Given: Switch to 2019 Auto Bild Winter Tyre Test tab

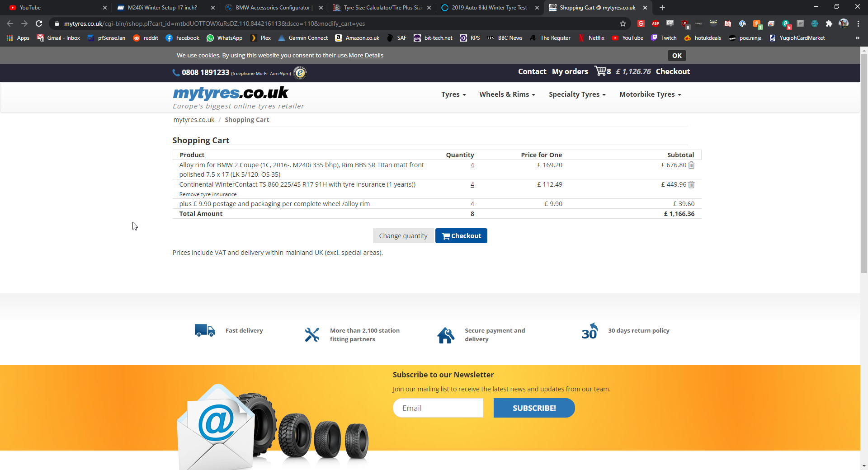Looking at the screenshot, I should (489, 8).
